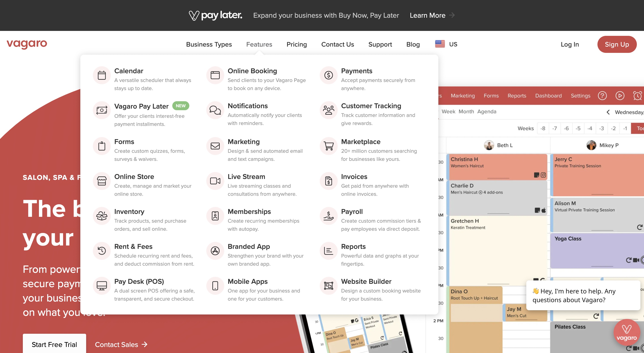Click the Sign Up button
Screen dimensions: 644x353
(616, 44)
